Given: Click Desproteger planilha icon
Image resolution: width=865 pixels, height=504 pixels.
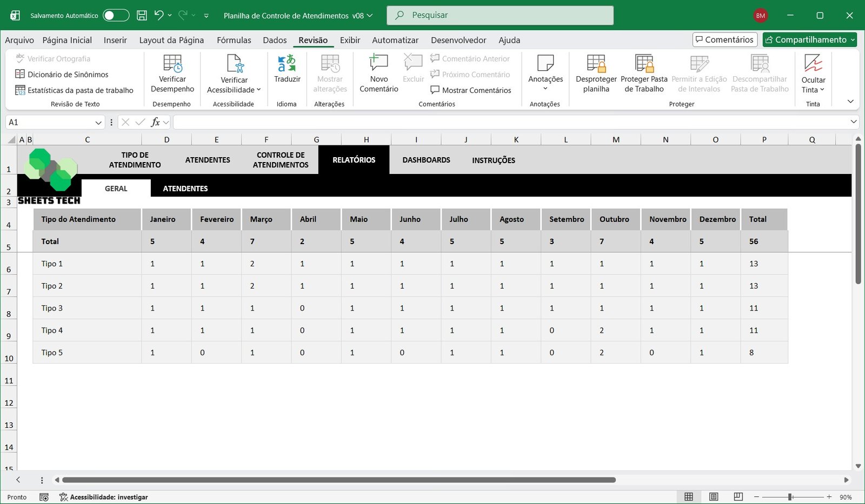Looking at the screenshot, I should (x=596, y=64).
